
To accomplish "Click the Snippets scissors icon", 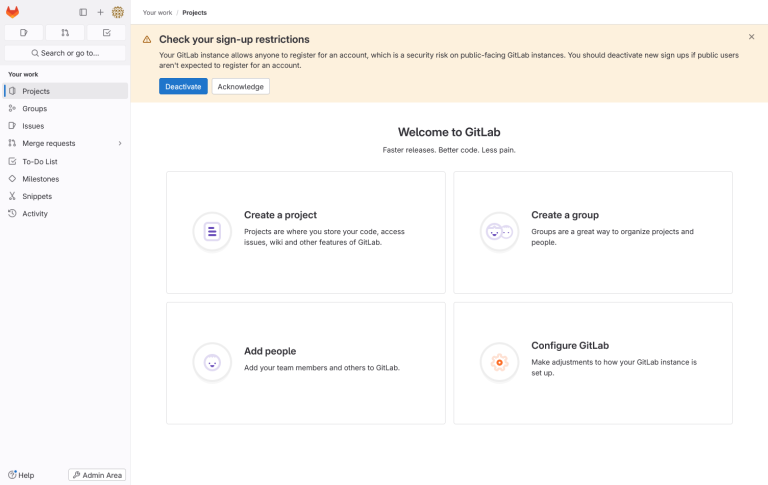I will (12, 196).
